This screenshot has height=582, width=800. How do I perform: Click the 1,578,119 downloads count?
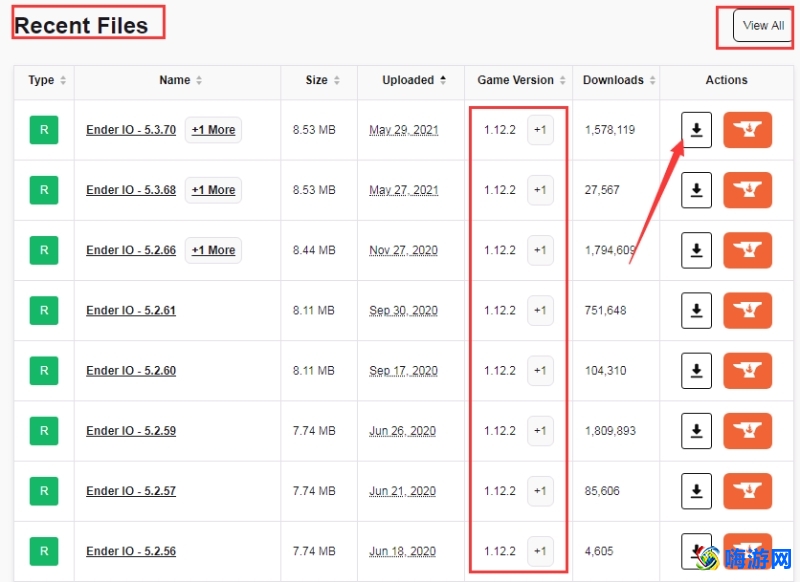tap(610, 130)
